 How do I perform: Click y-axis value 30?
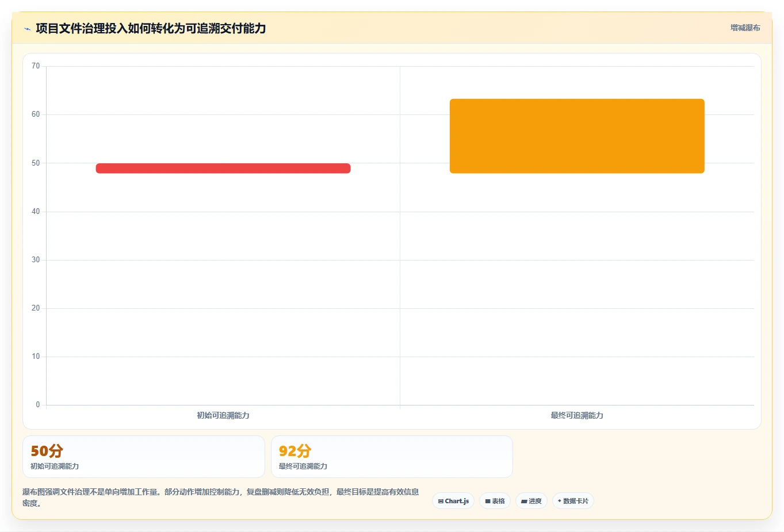point(36,260)
